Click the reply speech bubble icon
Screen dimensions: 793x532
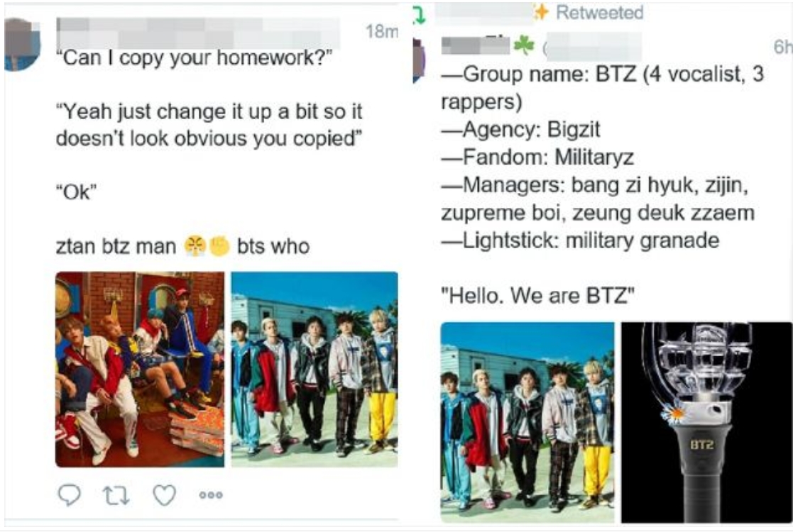click(x=70, y=494)
